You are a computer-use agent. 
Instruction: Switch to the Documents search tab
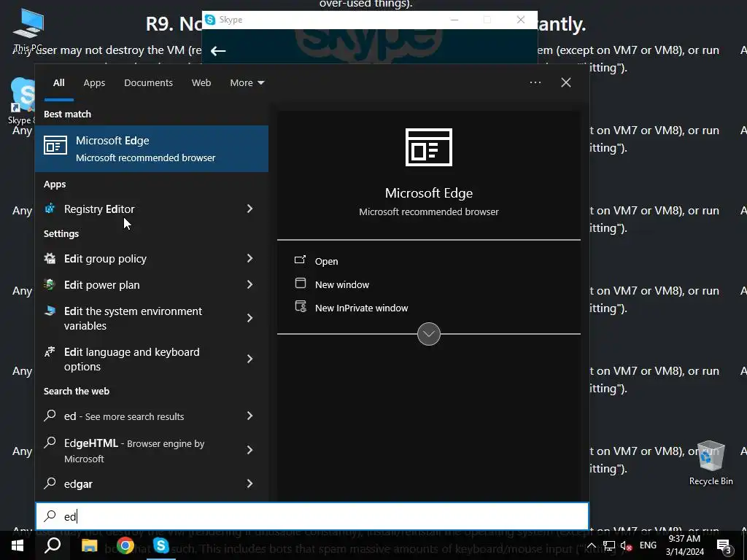click(148, 83)
